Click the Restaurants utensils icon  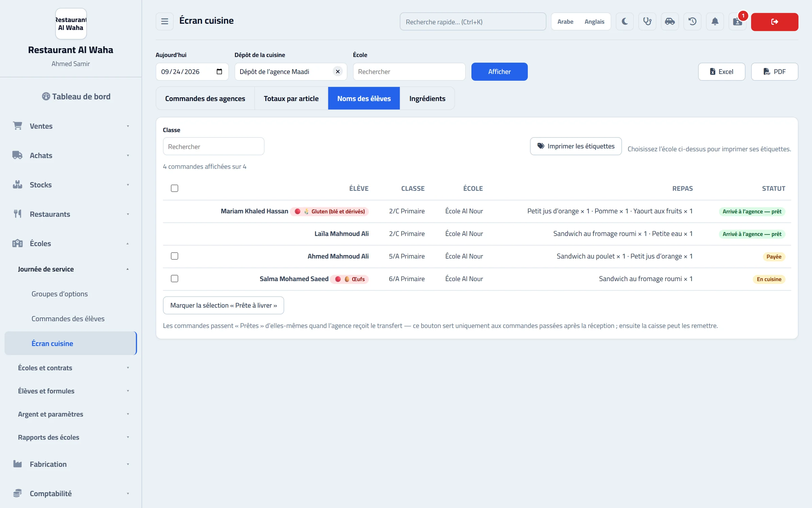[x=18, y=214]
